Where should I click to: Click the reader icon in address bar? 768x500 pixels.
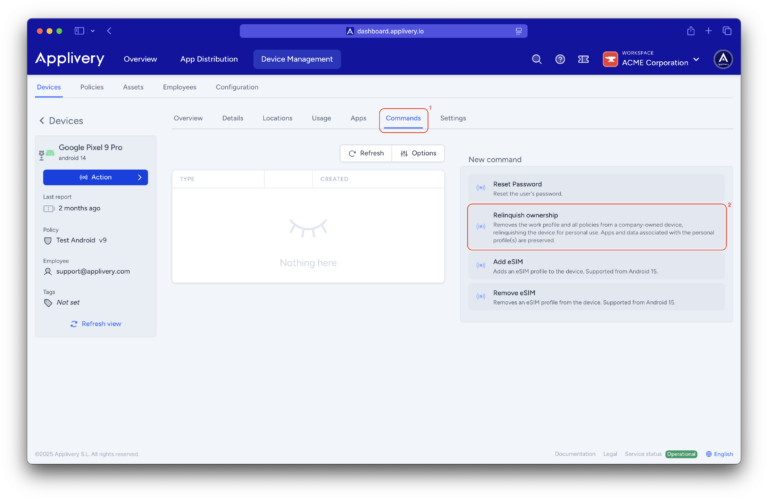[519, 31]
